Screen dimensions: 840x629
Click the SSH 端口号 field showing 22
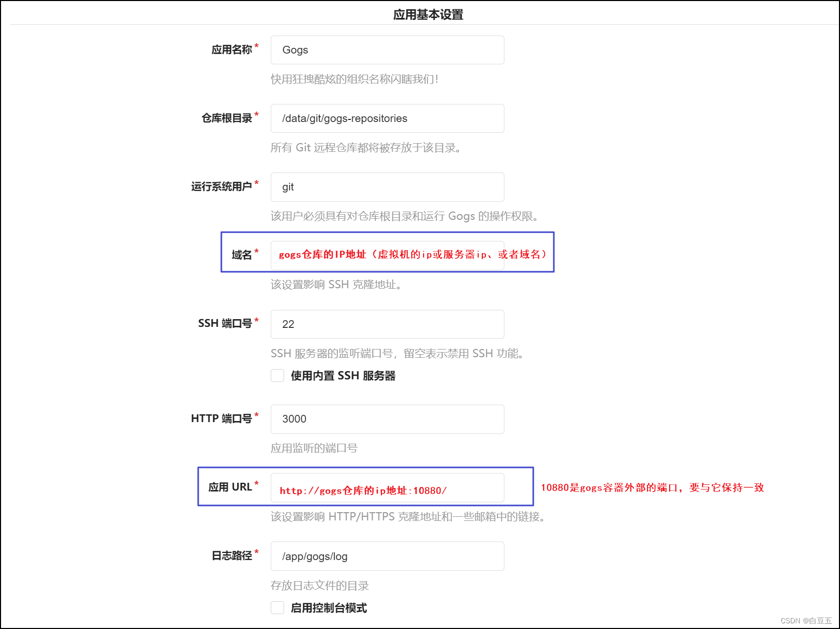(387, 324)
